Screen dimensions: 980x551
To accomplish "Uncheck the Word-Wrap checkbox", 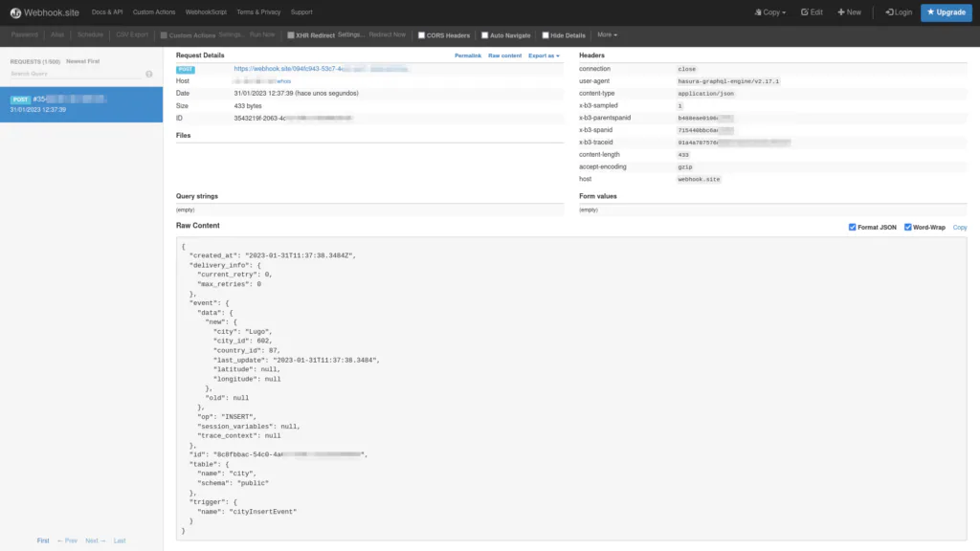I will (x=907, y=228).
